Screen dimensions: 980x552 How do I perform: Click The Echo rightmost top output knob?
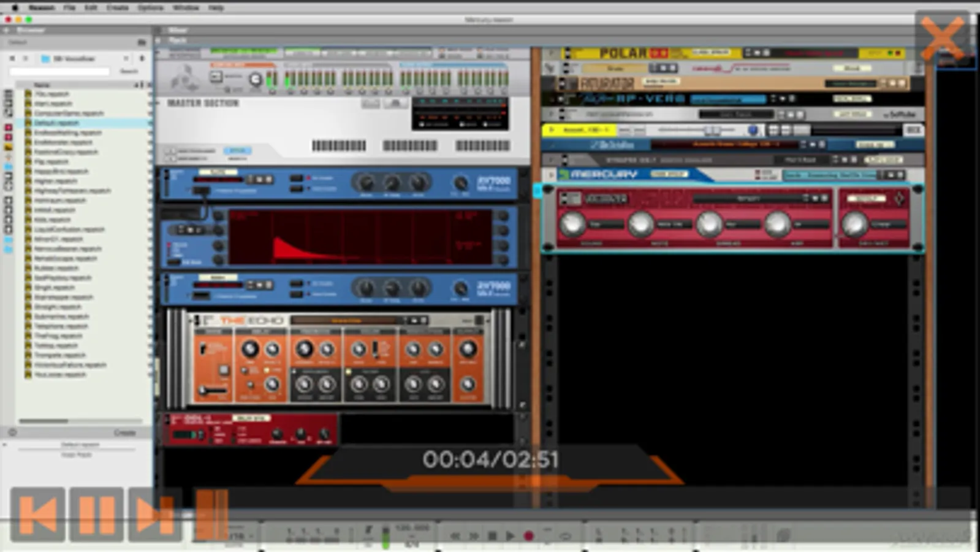[468, 349]
